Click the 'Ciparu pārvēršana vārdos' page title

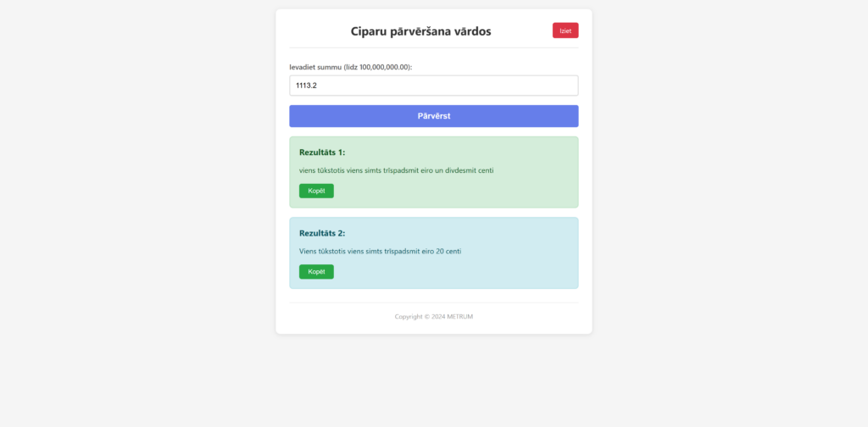click(x=420, y=31)
